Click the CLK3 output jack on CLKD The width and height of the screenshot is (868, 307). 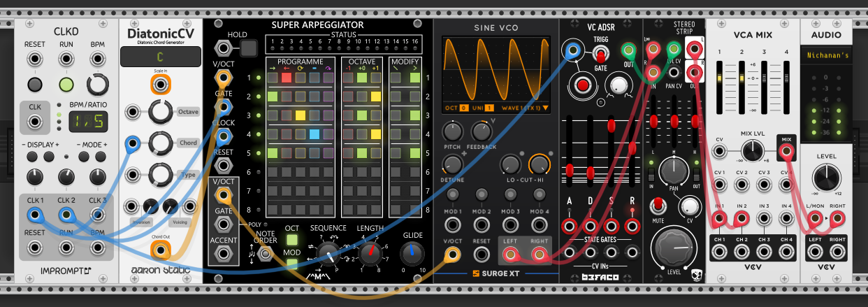[x=97, y=215]
